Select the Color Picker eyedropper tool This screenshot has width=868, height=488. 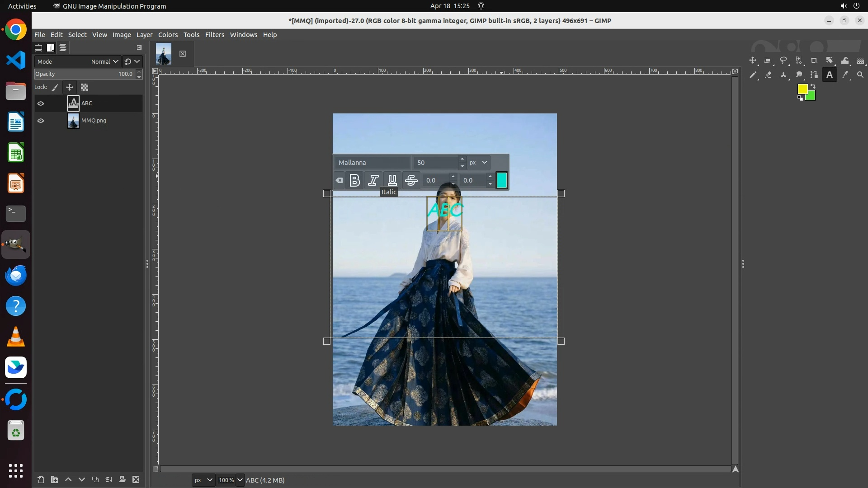(x=845, y=75)
